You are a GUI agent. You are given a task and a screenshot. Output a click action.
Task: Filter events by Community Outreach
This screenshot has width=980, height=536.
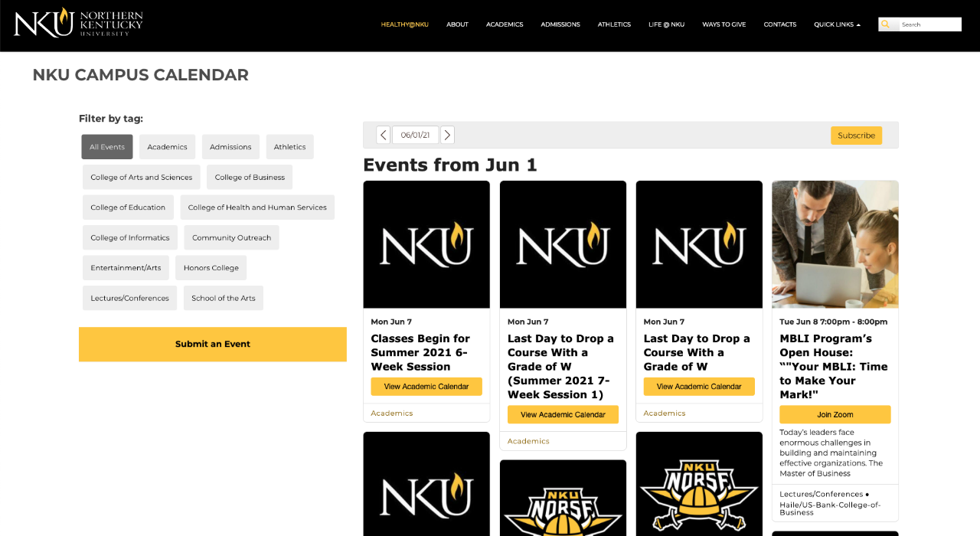tap(231, 237)
